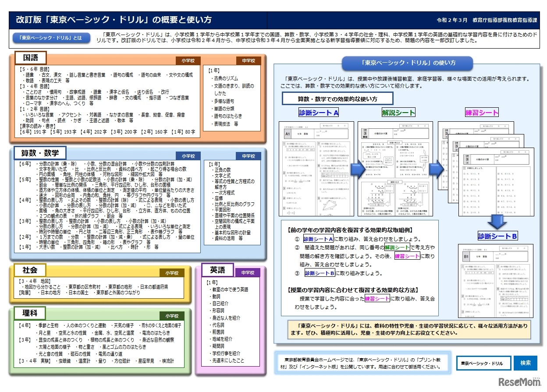Click 先週末にしたこと item
Image resolution: width=547 pixels, height=392 pixels.
(228, 361)
